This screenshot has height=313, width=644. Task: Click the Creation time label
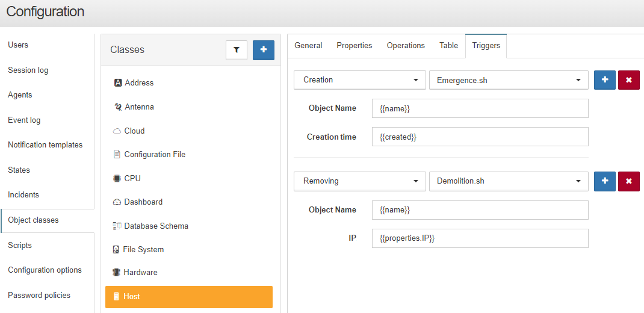coord(332,137)
